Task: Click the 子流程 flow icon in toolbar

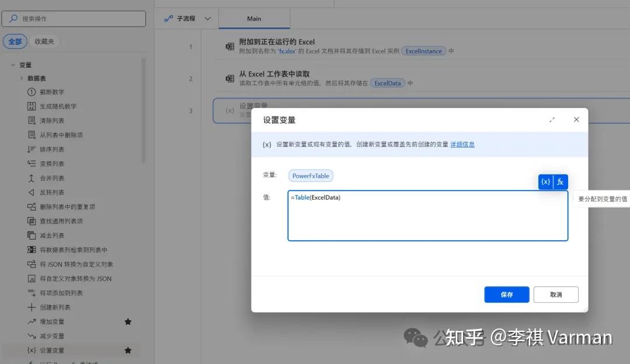Action: click(169, 18)
